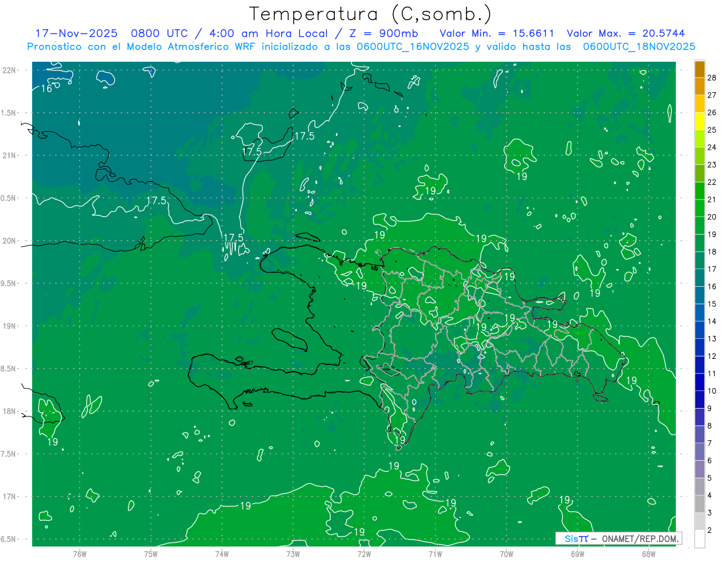Click the '0.5N' latitude axis label
This screenshot has height=562, width=728.
(8, 198)
